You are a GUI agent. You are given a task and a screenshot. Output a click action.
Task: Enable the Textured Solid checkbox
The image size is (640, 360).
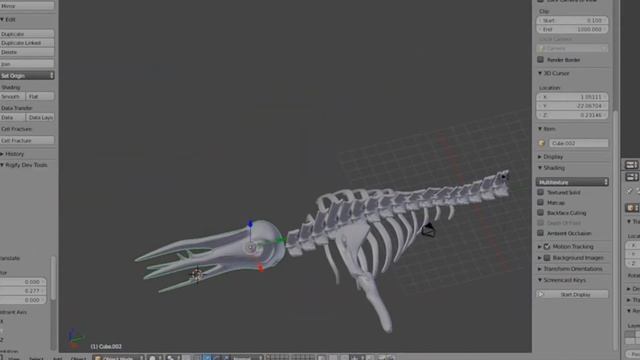coord(541,192)
